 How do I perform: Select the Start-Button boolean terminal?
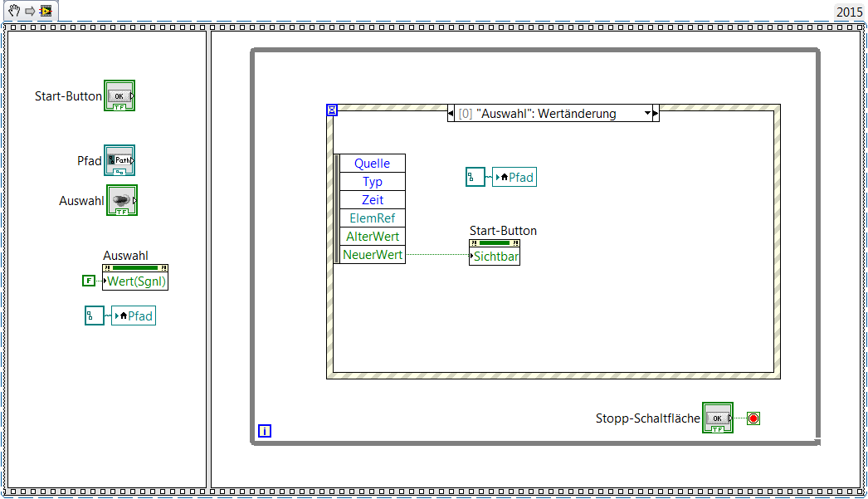(x=119, y=95)
